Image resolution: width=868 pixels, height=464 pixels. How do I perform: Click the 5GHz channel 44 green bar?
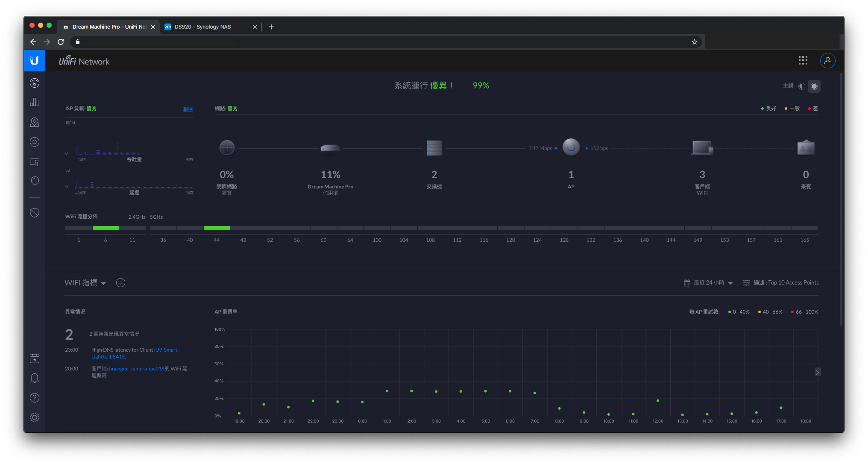pyautogui.click(x=217, y=229)
